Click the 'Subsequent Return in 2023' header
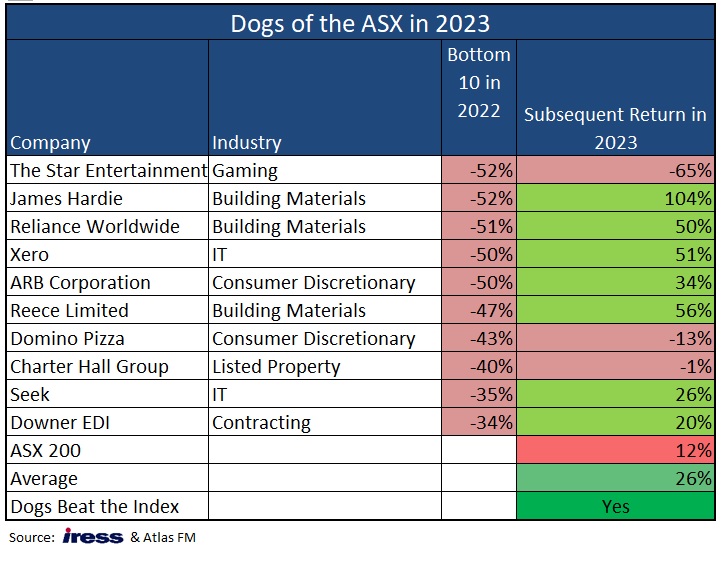This screenshot has height=565, width=722. pyautogui.click(x=615, y=128)
